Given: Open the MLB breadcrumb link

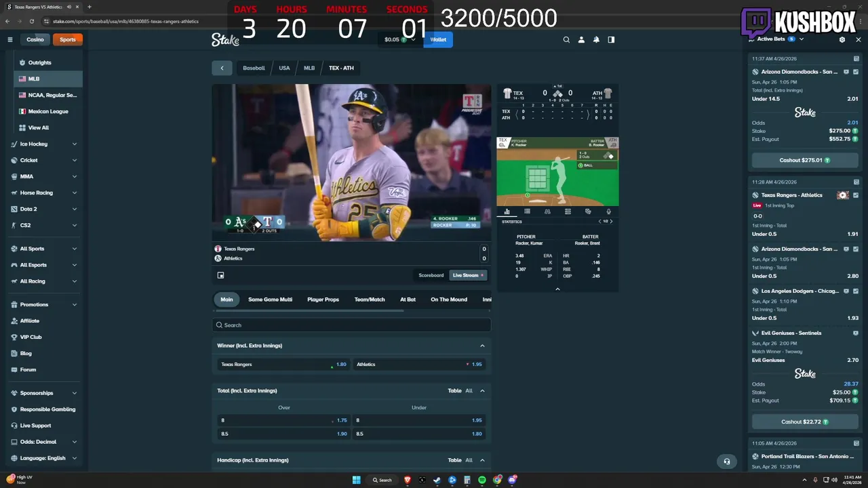Looking at the screenshot, I should tap(309, 68).
